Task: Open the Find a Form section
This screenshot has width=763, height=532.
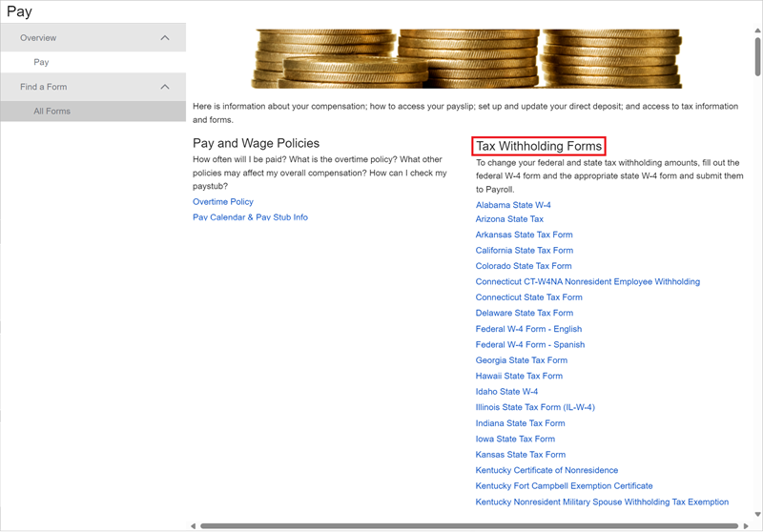Action: (x=93, y=87)
